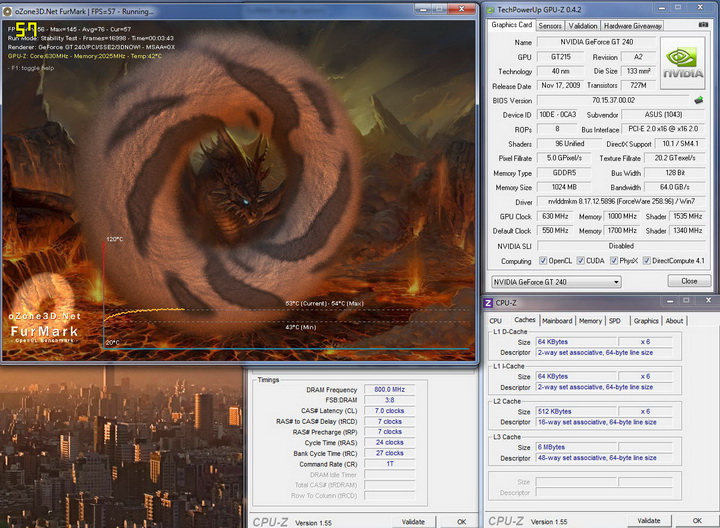
Task: Click the Subvendor ASUS (1043) value
Action: tap(663, 115)
